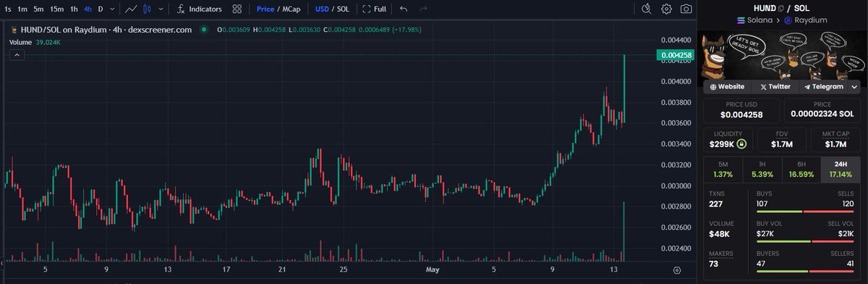Click the buy vol versus sell vol bar

click(x=806, y=242)
